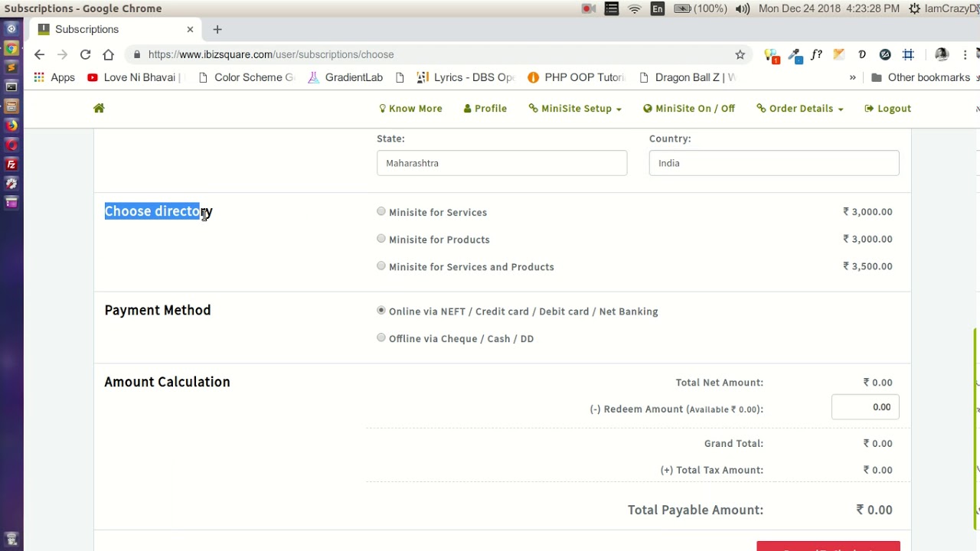Reload the page with refresh icon
980x551 pixels.
85,54
